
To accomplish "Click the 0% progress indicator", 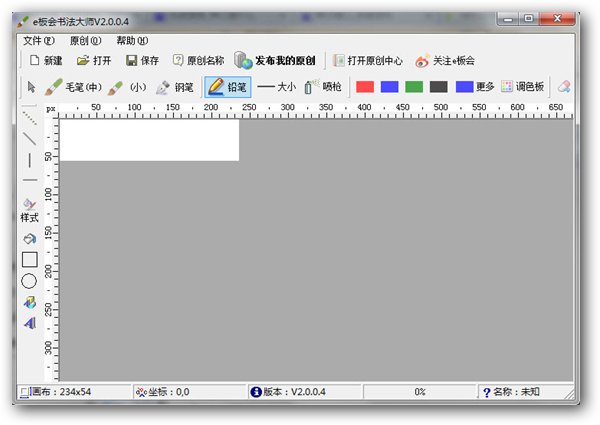I will (x=420, y=392).
